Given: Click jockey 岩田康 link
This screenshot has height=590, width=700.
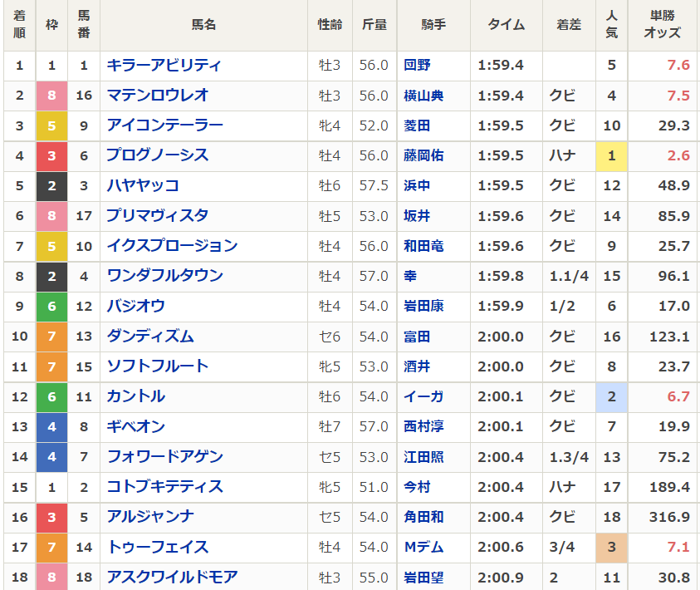Looking at the screenshot, I should 423,306.
